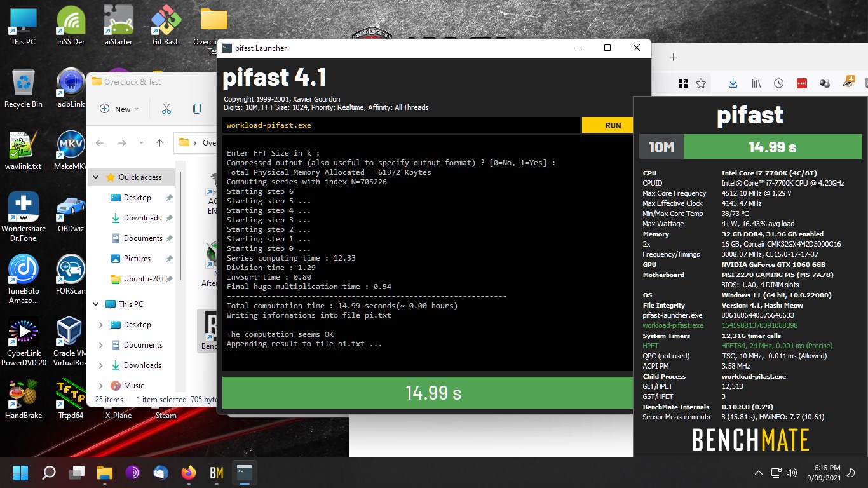Viewport: 868px width, 488px height.
Task: Open the browser History clock icon
Action: point(779,83)
